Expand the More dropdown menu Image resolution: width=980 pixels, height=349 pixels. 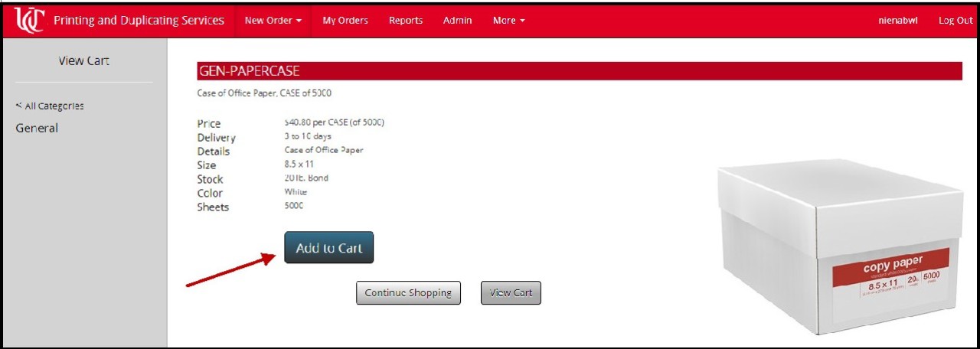coord(508,21)
